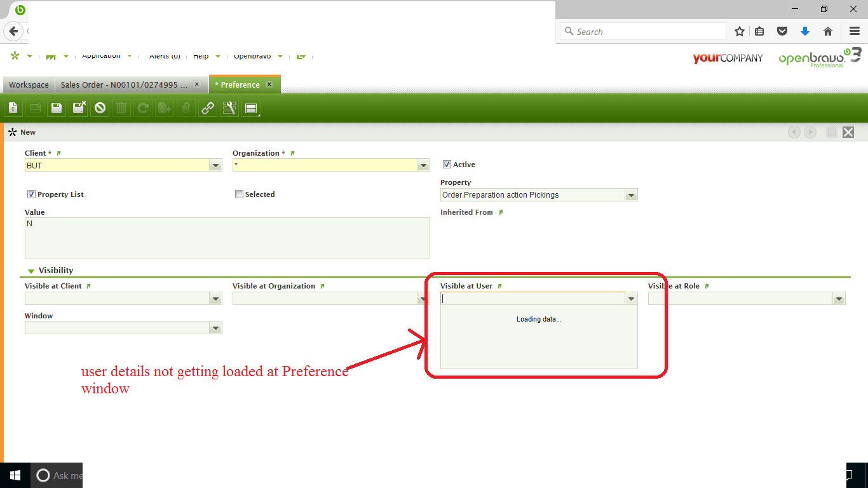
Task: Open the Property dropdown arrow
Action: click(x=631, y=196)
